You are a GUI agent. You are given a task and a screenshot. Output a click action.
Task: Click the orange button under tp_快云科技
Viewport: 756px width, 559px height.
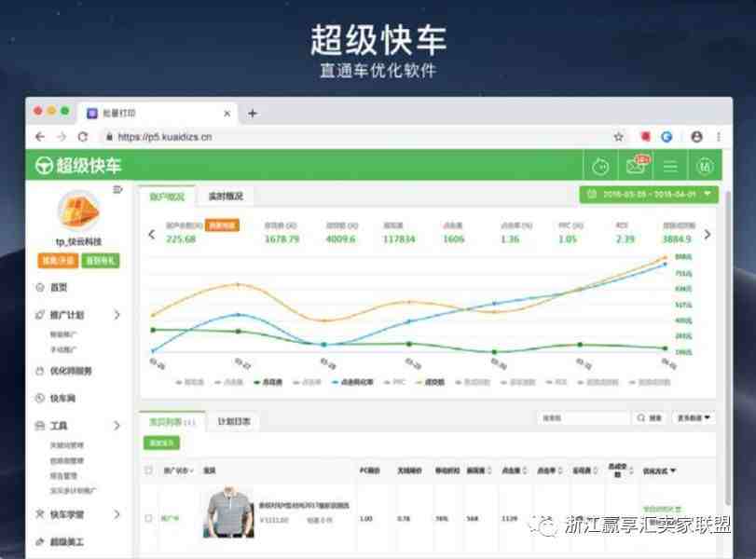click(58, 261)
